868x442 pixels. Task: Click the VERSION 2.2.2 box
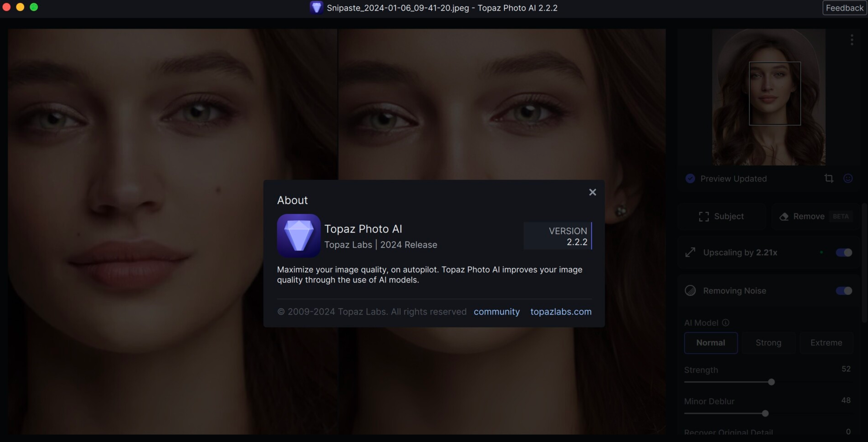[x=558, y=236]
